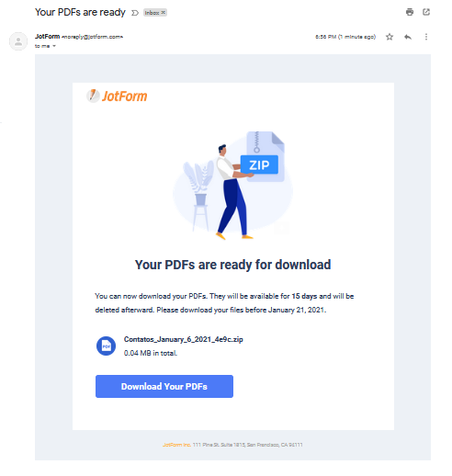Print this email with the printer icon
Image resolution: width=452 pixels, height=476 pixels.
(x=410, y=12)
